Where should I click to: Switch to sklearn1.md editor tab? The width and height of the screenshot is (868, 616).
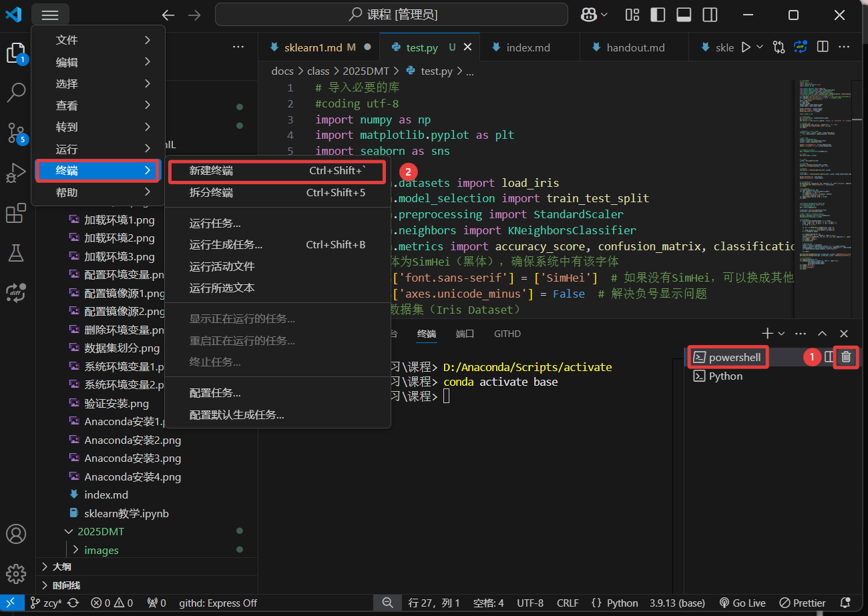pyautogui.click(x=313, y=47)
